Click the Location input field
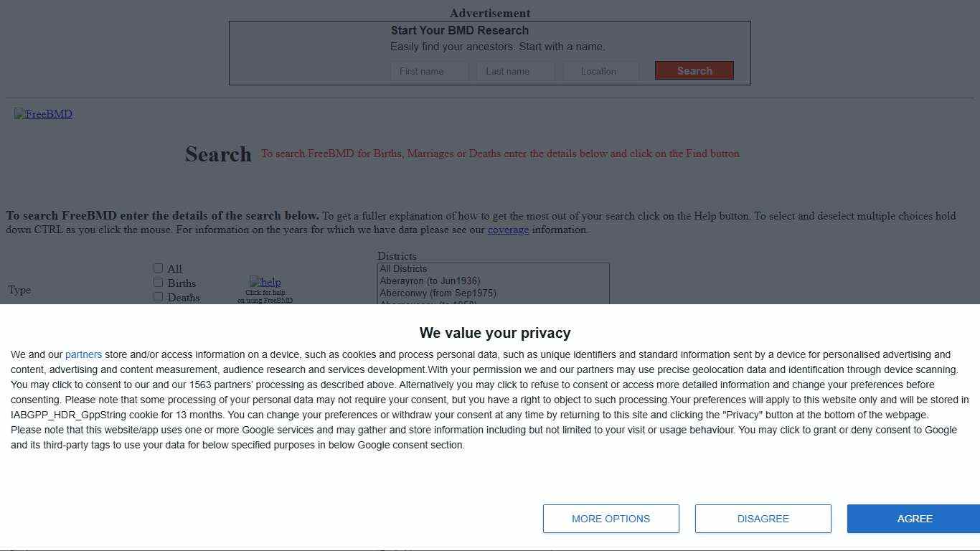 click(600, 71)
